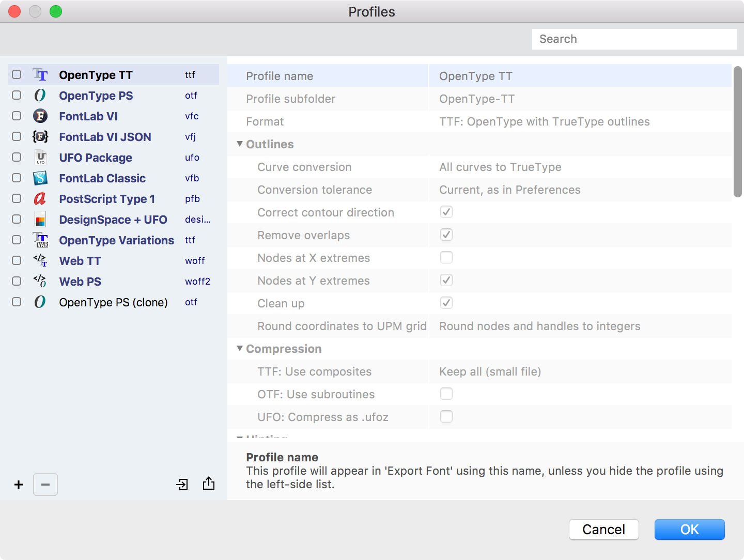Click the OpenType PS (clone) icon
The image size is (744, 560).
point(40,302)
